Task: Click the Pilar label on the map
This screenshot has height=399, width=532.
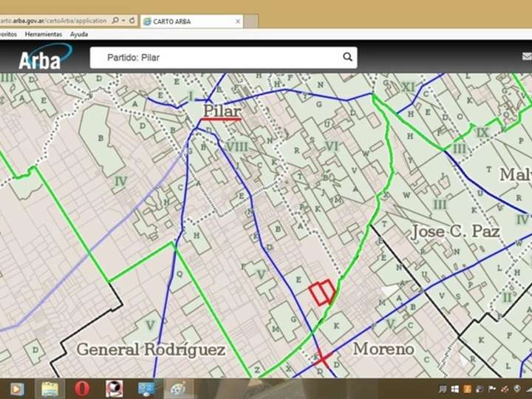Action: (x=222, y=111)
